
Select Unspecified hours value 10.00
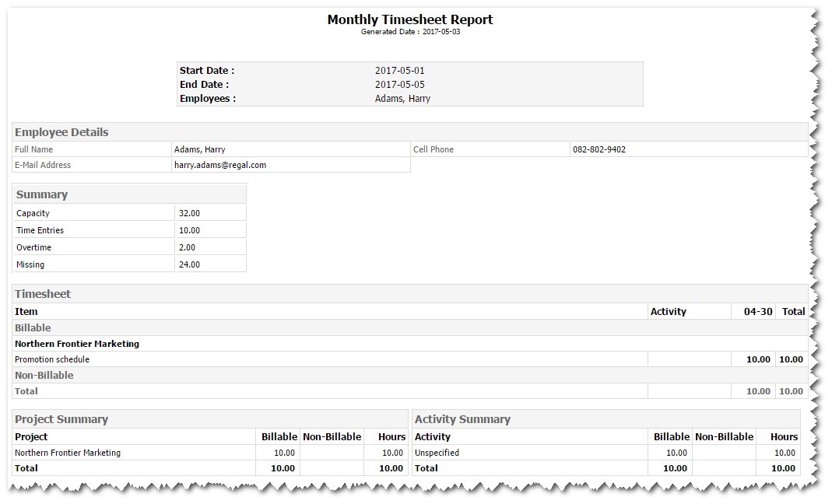(785, 453)
